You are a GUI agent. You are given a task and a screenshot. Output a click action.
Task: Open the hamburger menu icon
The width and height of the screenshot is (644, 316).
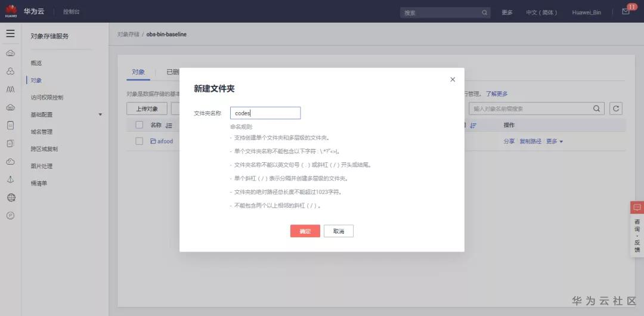point(10,34)
